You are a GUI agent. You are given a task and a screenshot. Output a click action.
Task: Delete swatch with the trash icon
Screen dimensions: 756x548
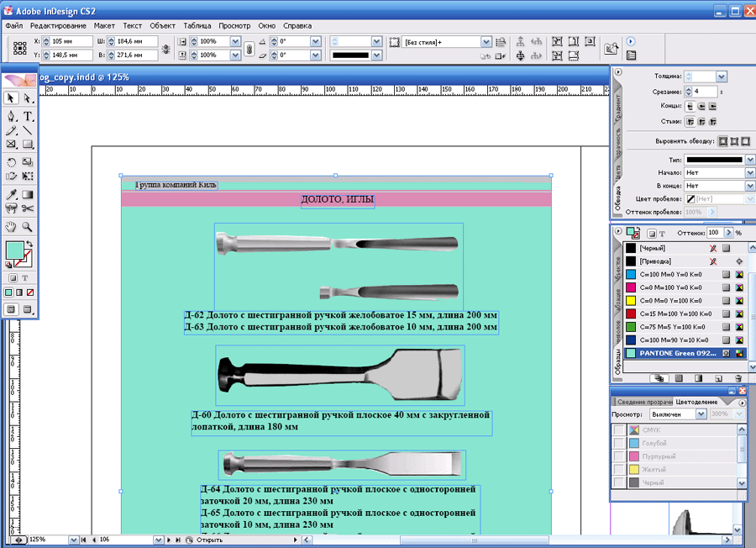(x=738, y=379)
